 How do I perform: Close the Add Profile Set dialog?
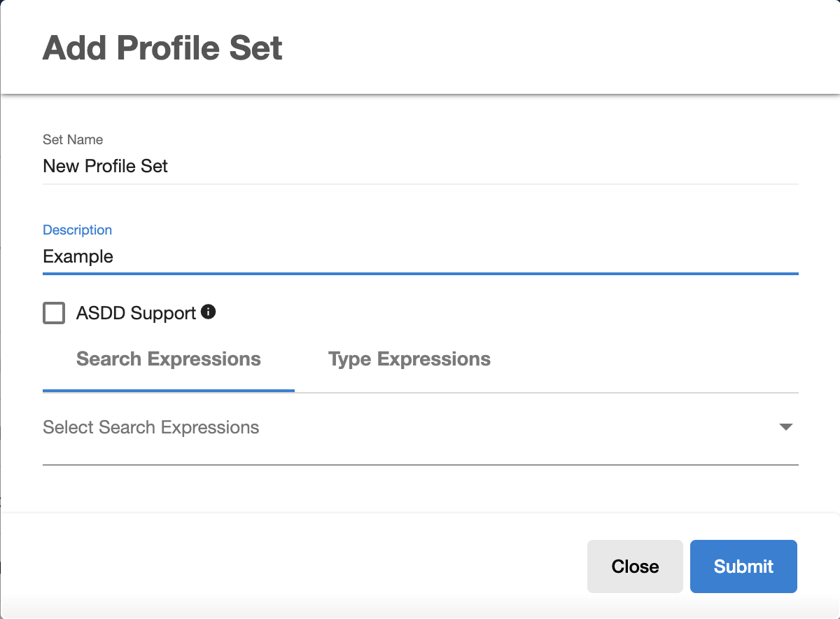pos(635,566)
